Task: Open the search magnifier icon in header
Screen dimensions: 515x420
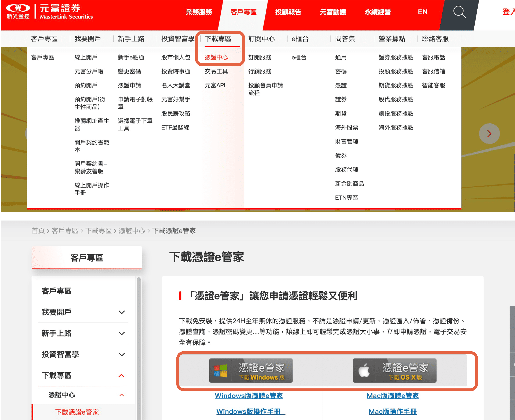Action: (x=459, y=12)
